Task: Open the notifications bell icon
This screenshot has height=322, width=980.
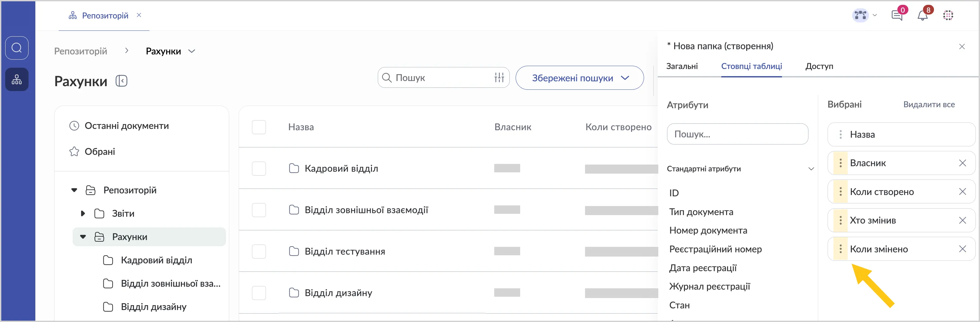Action: 922,16
